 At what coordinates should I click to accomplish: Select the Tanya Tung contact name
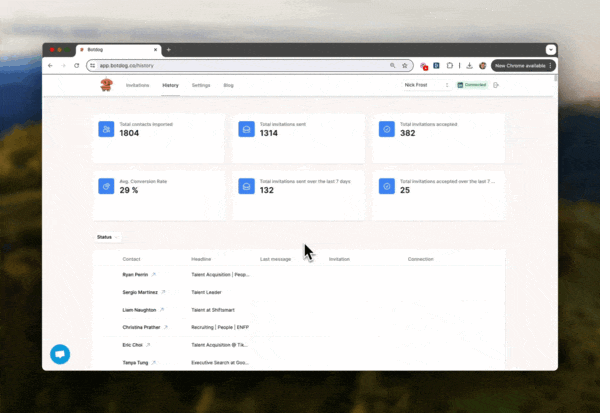pos(135,363)
